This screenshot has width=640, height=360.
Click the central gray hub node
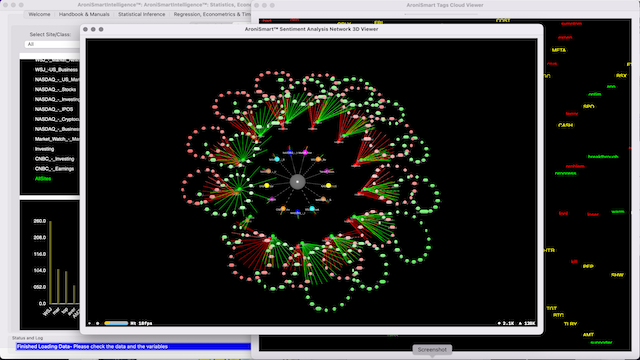[298, 182]
